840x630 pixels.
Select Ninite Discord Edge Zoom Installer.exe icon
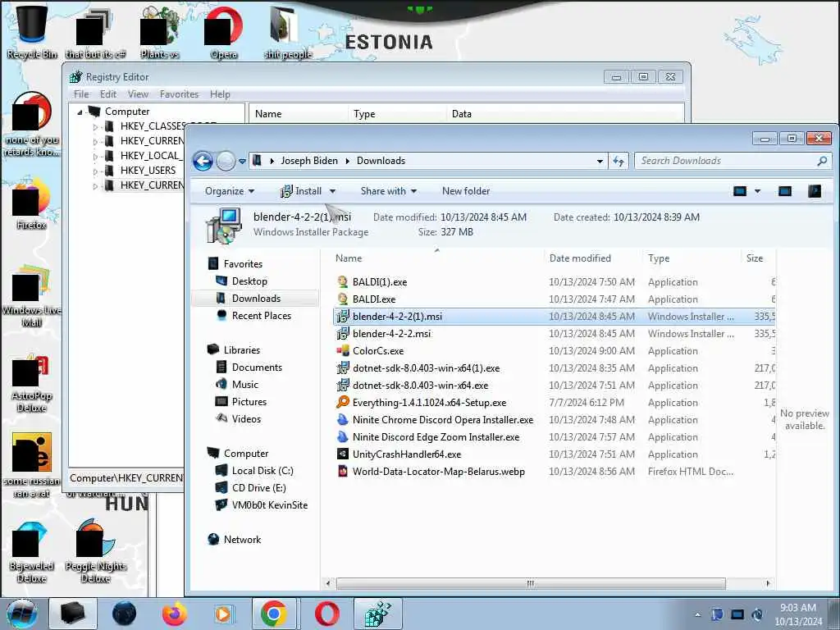tap(343, 437)
